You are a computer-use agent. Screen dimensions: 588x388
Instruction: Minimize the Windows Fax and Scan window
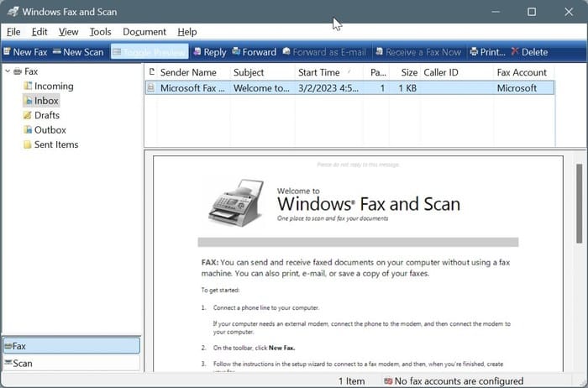496,12
